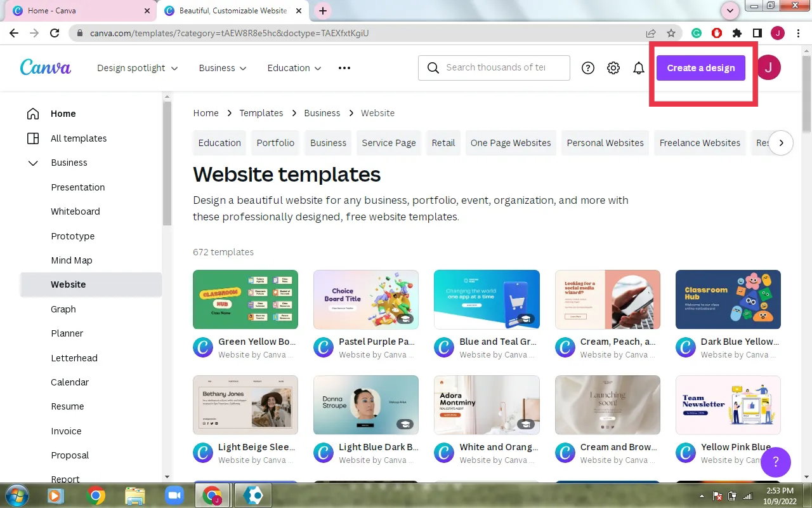Click the Create a design button
Image resolution: width=812 pixels, height=508 pixels.
pos(701,68)
